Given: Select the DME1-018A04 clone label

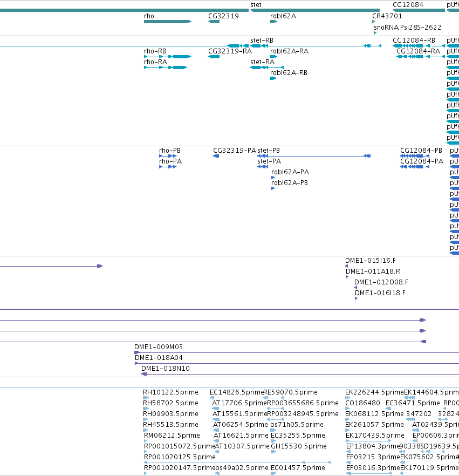Looking at the screenshot, I should click(159, 358).
